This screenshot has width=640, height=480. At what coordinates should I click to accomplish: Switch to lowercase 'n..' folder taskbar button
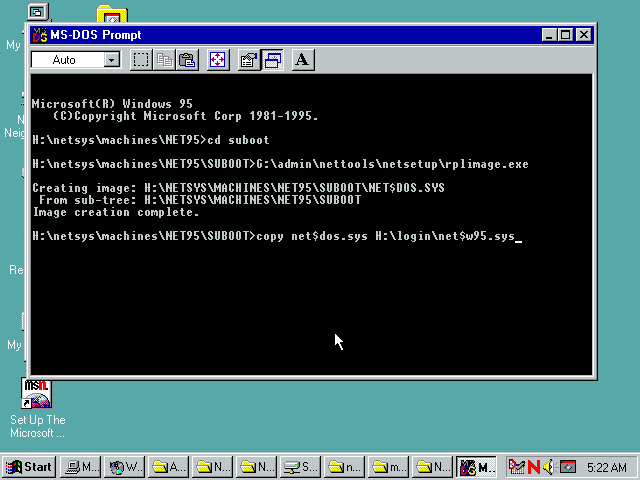tap(344, 467)
